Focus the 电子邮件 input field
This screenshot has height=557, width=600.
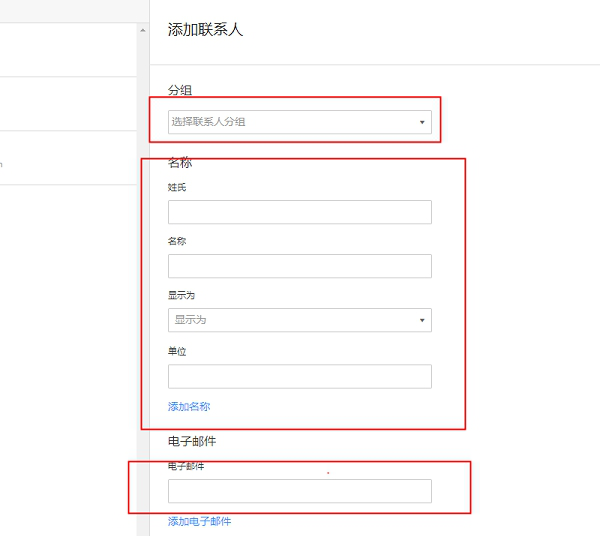(300, 491)
